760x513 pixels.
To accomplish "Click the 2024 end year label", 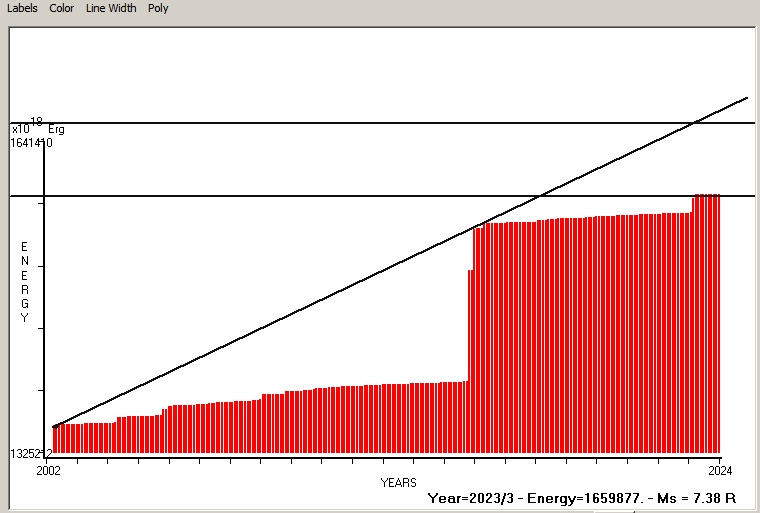I will coord(720,469).
